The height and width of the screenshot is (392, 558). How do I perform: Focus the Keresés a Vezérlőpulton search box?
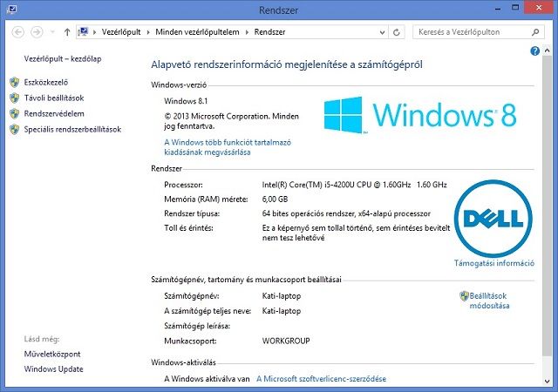click(x=479, y=32)
